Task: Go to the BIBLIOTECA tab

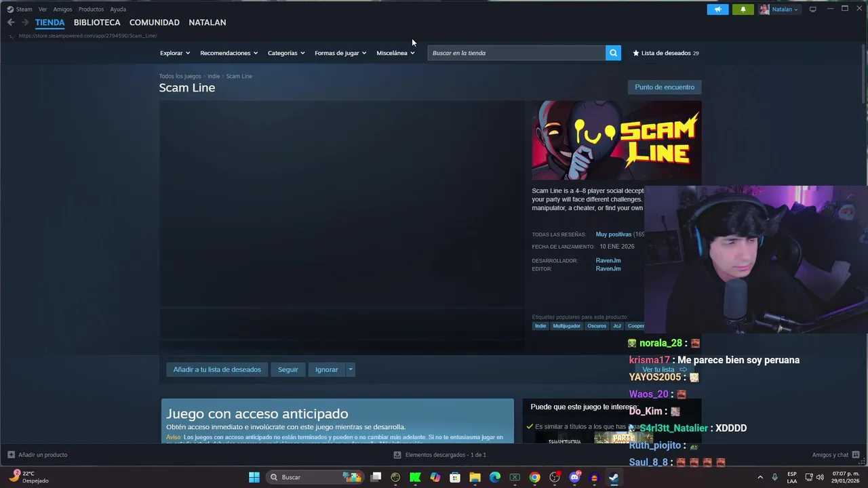Action: (x=97, y=22)
